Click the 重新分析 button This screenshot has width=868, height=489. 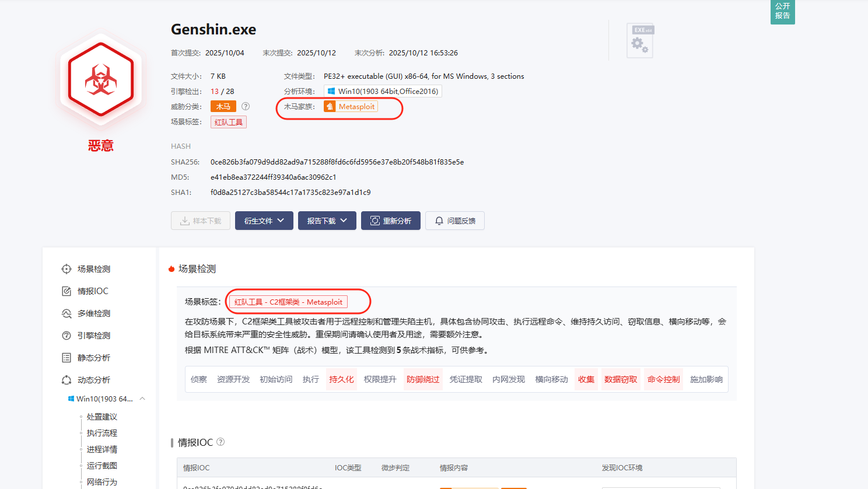[390, 221]
